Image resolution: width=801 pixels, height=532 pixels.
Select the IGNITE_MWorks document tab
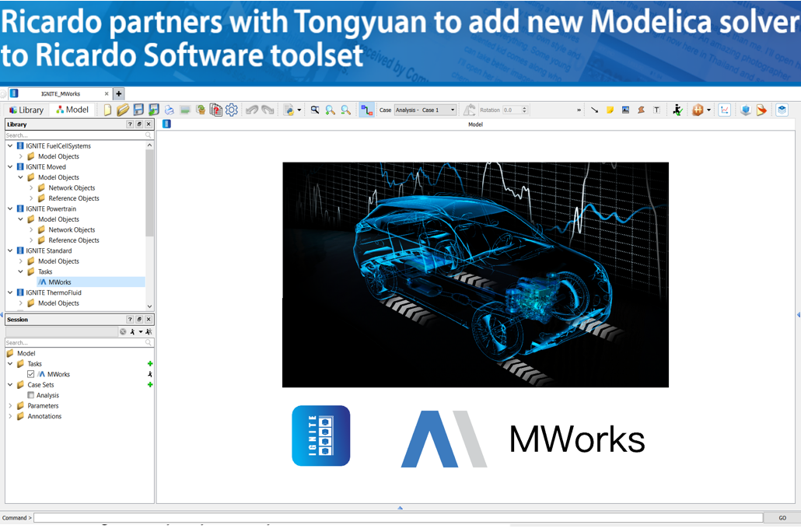tap(61, 93)
